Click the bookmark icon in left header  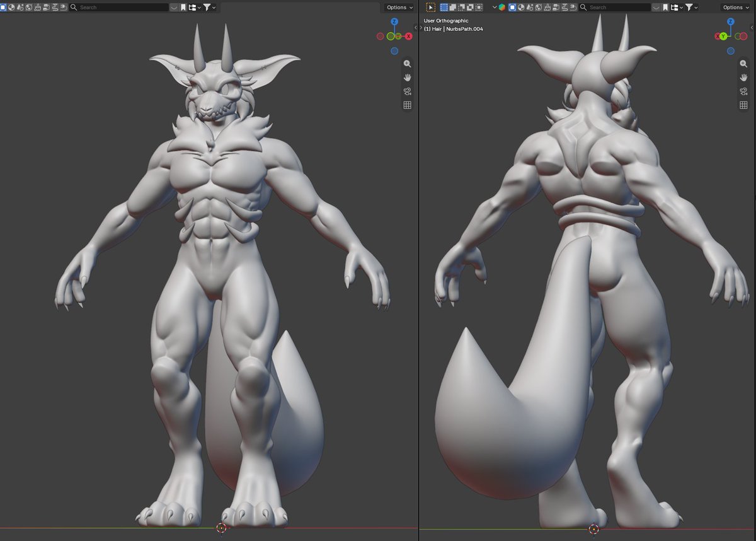click(183, 7)
